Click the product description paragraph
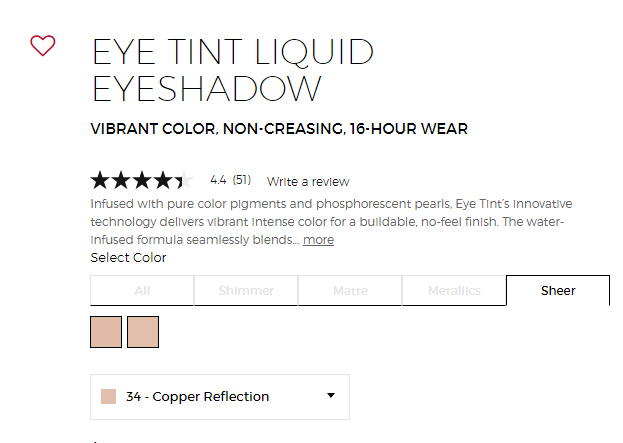 (331, 222)
